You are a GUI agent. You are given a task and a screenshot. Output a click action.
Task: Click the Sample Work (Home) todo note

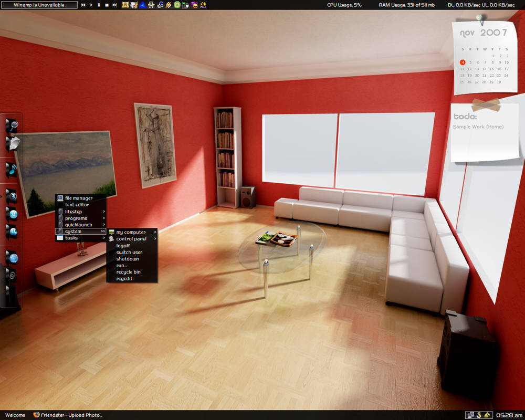point(478,127)
